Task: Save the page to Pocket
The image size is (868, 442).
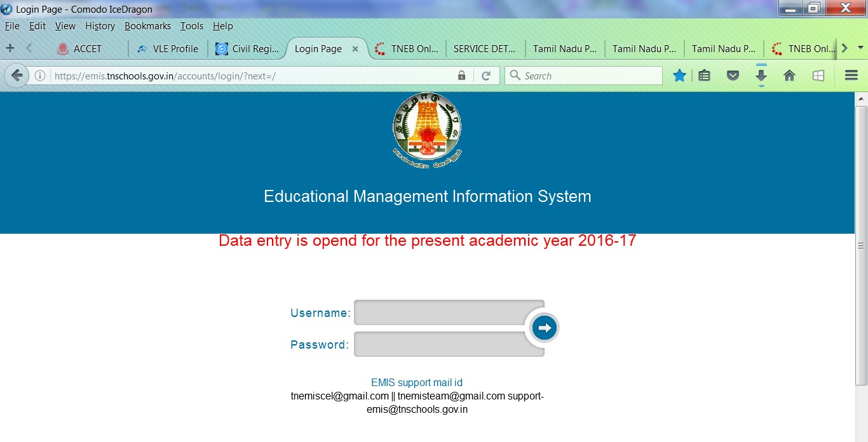Action: pos(733,75)
